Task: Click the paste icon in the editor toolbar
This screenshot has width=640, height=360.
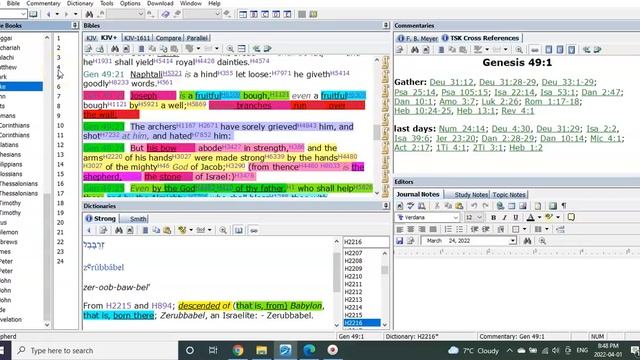Action: [459, 206]
